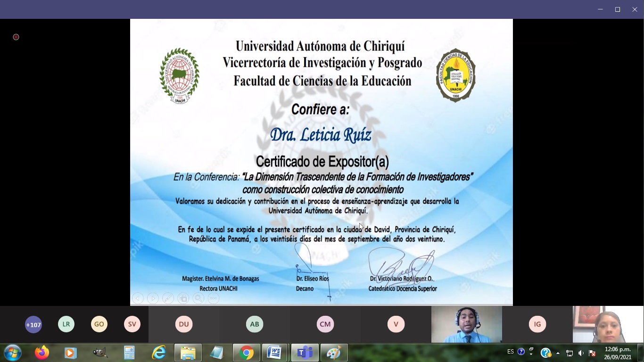The width and height of the screenshot is (644, 362).
Task: Open the slideshow pen tool
Action: pyautogui.click(x=168, y=298)
